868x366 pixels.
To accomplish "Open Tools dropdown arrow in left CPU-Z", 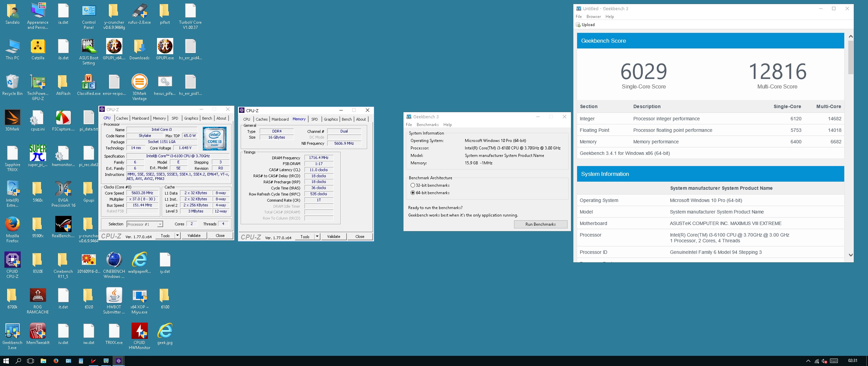I will point(177,236).
